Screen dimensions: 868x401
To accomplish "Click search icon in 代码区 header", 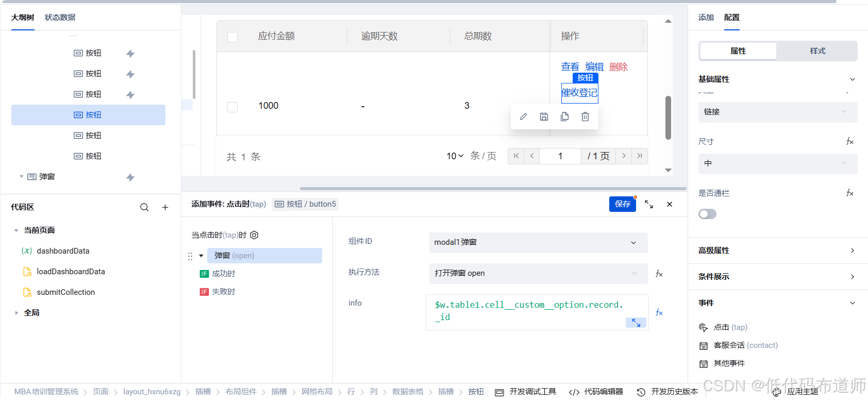I will 144,207.
